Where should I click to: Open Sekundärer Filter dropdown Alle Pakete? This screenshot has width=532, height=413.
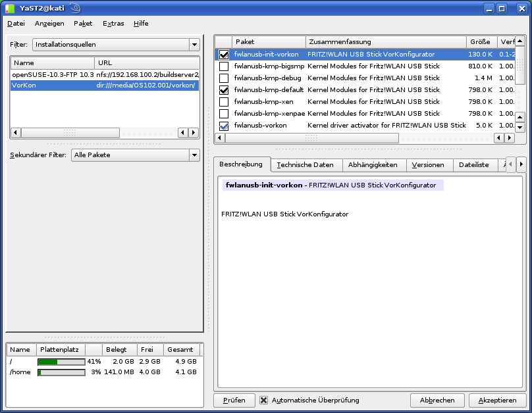tap(136, 155)
